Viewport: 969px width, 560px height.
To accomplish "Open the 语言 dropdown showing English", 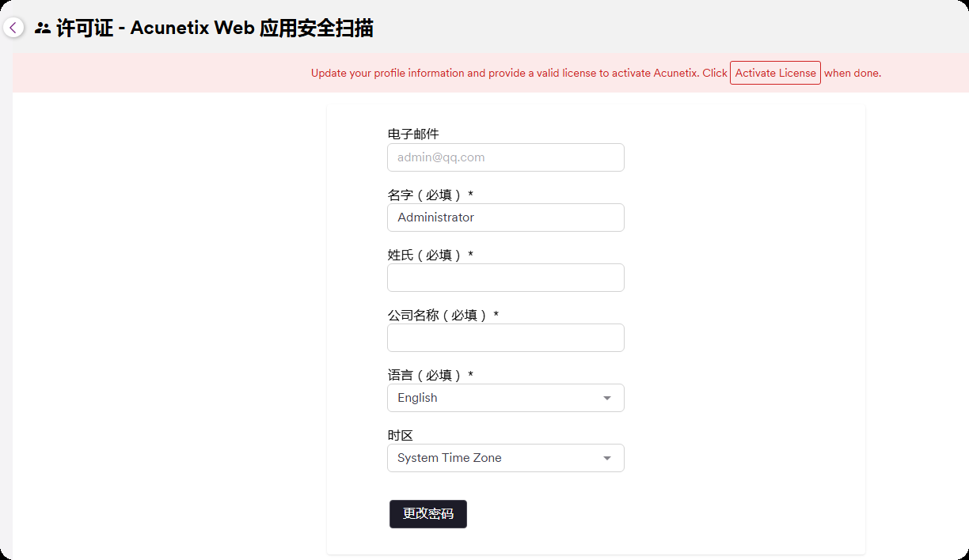I will tap(496, 398).
